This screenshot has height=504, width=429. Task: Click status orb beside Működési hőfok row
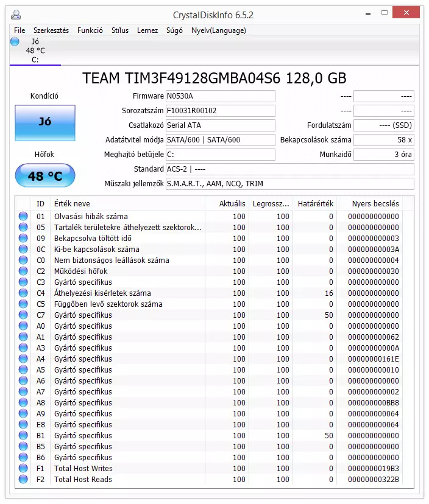[x=23, y=271]
